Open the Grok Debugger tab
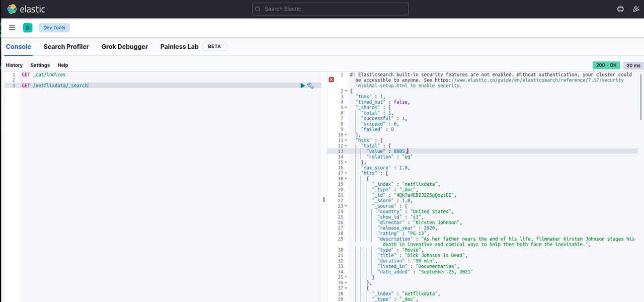 coord(125,46)
